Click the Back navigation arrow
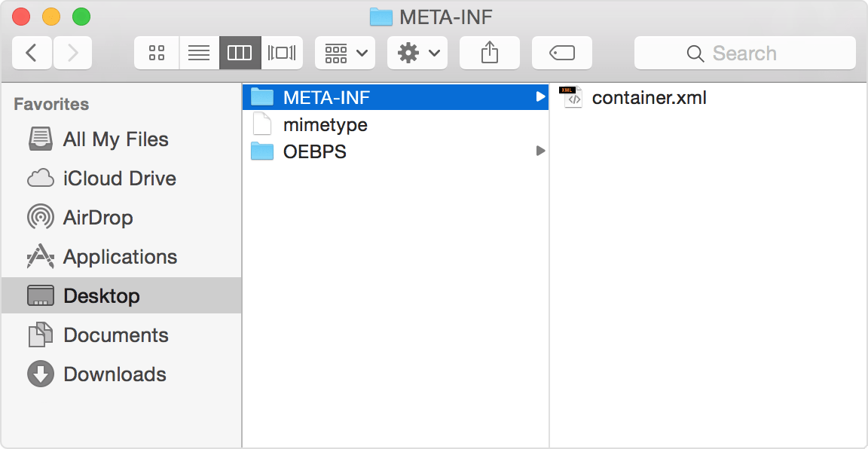Screen dimensions: 868x449 pyautogui.click(x=32, y=53)
